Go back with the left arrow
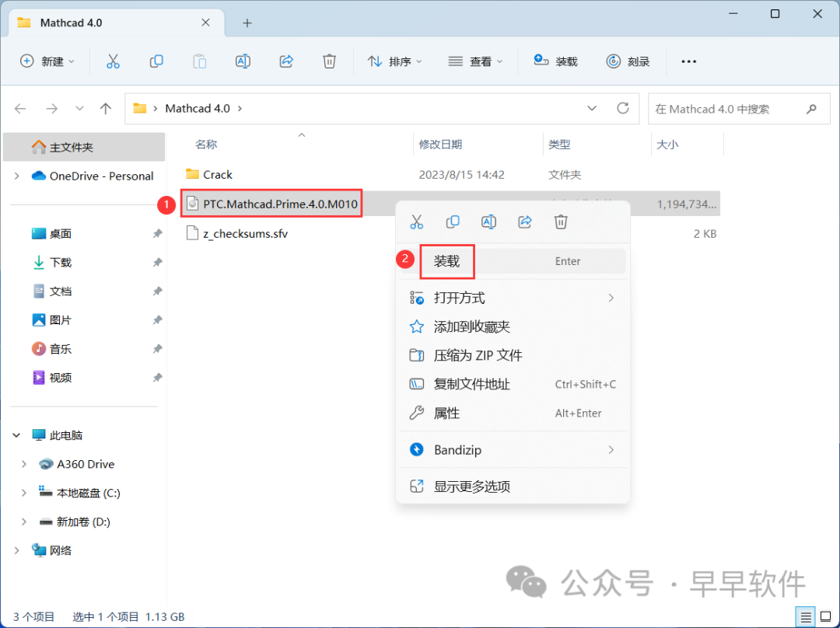 pos(20,109)
